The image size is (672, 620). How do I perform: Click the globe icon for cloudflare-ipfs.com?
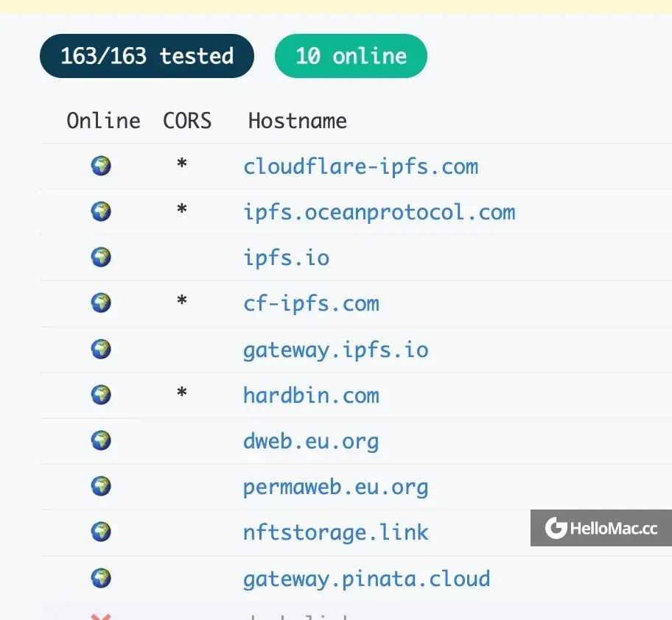[x=101, y=166]
